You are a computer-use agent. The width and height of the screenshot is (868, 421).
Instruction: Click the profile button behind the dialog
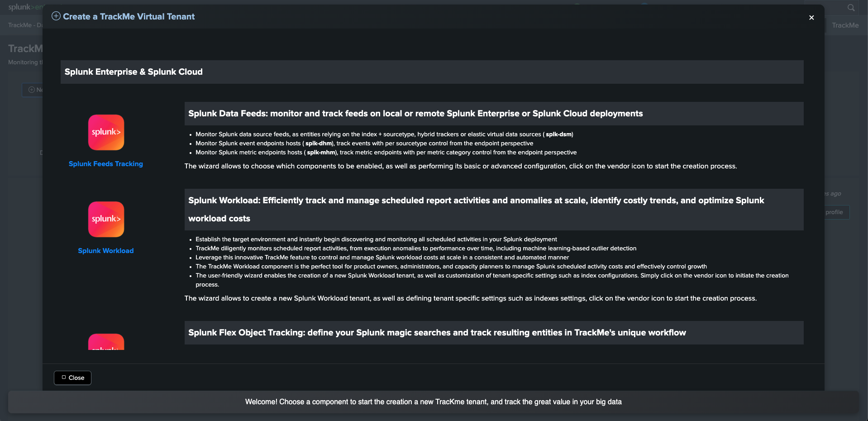pyautogui.click(x=836, y=212)
